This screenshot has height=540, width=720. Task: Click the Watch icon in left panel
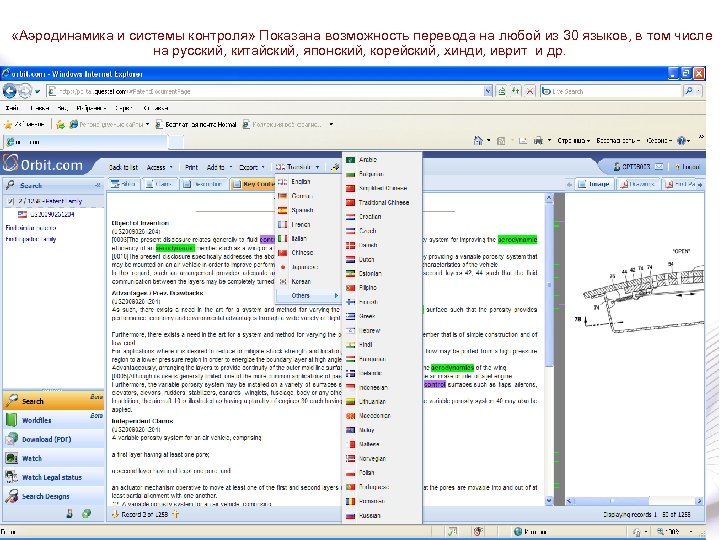tap(11, 458)
